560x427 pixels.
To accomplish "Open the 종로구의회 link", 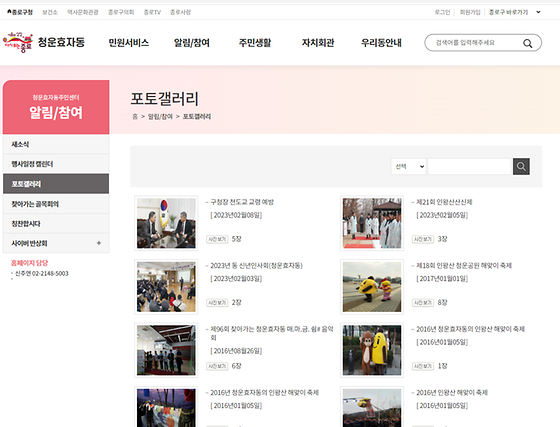I will point(121,12).
